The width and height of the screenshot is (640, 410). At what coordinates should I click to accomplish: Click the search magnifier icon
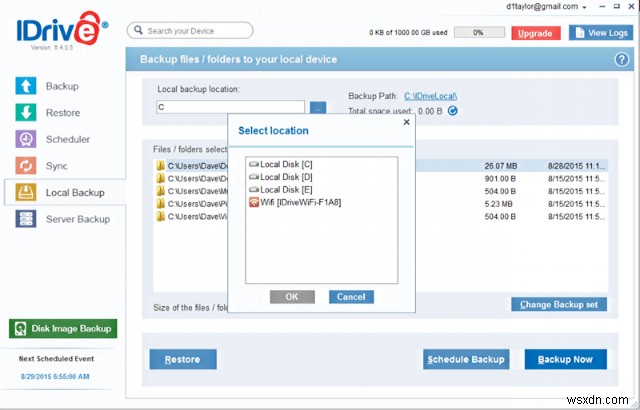click(138, 30)
